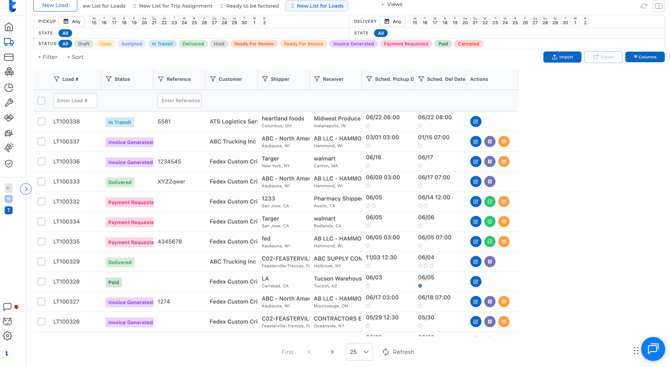Check the box for load LT100332
The image size is (670, 367).
coord(41,201)
